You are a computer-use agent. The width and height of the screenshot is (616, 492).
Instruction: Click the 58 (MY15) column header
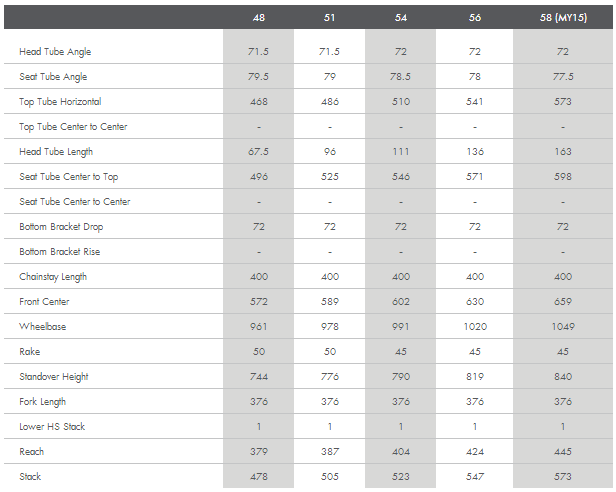[x=563, y=18]
